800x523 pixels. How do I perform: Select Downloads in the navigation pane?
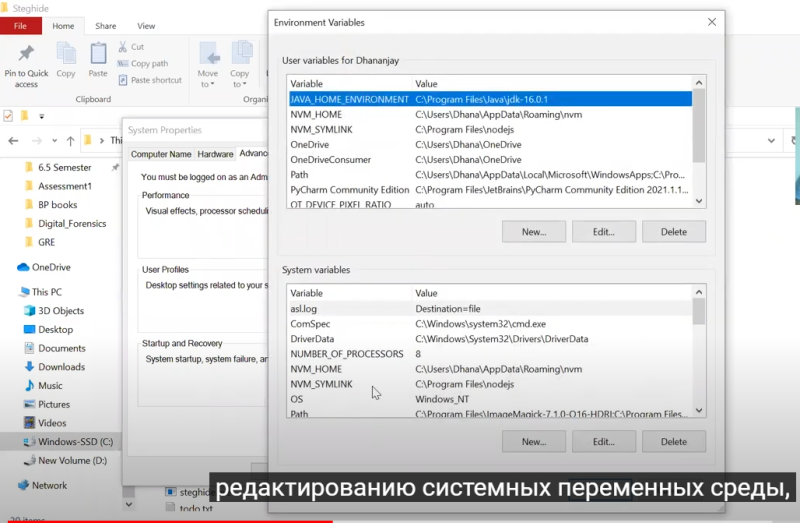tap(61, 367)
